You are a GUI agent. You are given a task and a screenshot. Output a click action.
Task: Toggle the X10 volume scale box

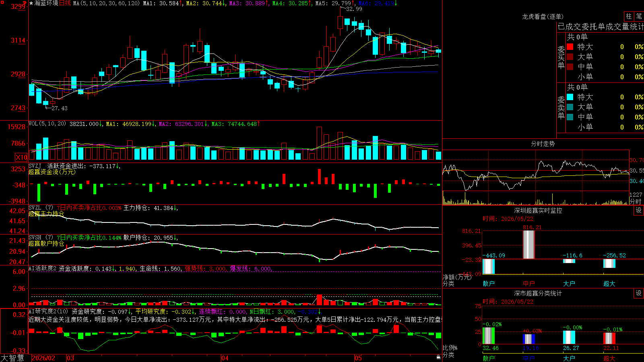[21, 157]
